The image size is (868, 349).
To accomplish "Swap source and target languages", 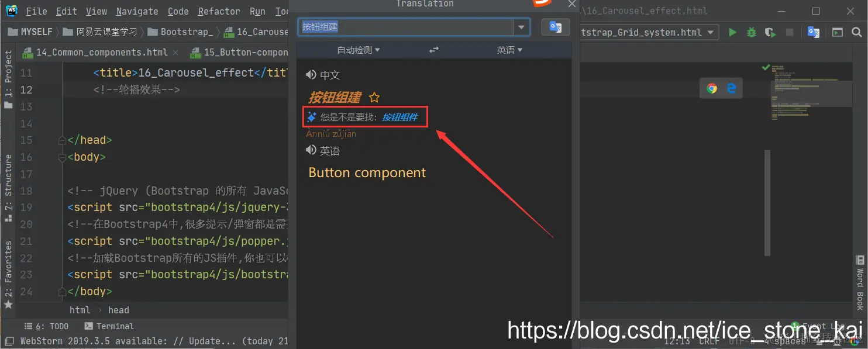I will (x=434, y=50).
